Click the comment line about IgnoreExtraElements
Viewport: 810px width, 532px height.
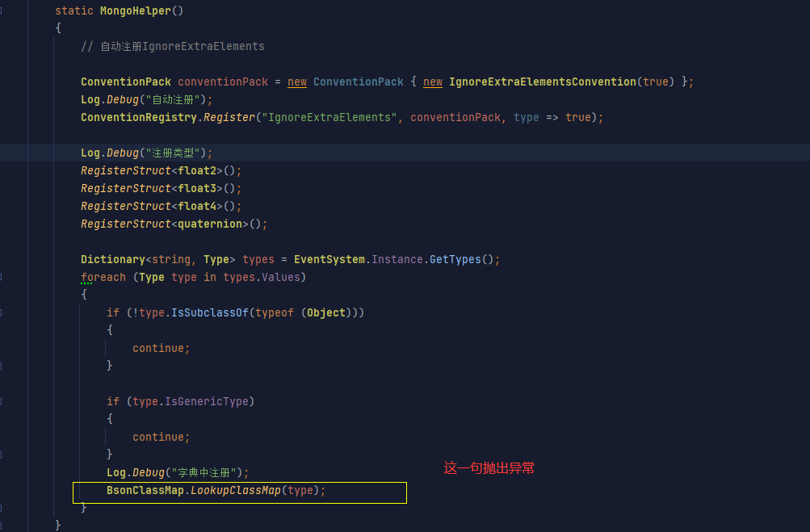coord(172,46)
